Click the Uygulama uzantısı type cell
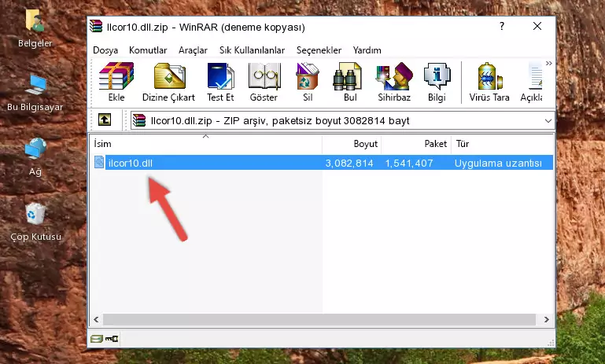The image size is (605, 364). (498, 163)
